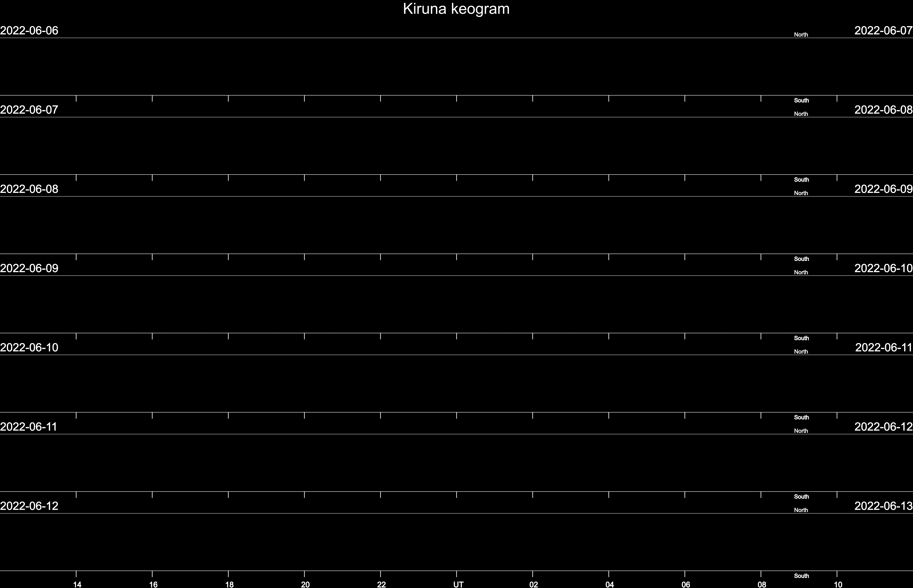
Task: Select the 2022-06-12 start date of the last panel
Action: pos(29,506)
